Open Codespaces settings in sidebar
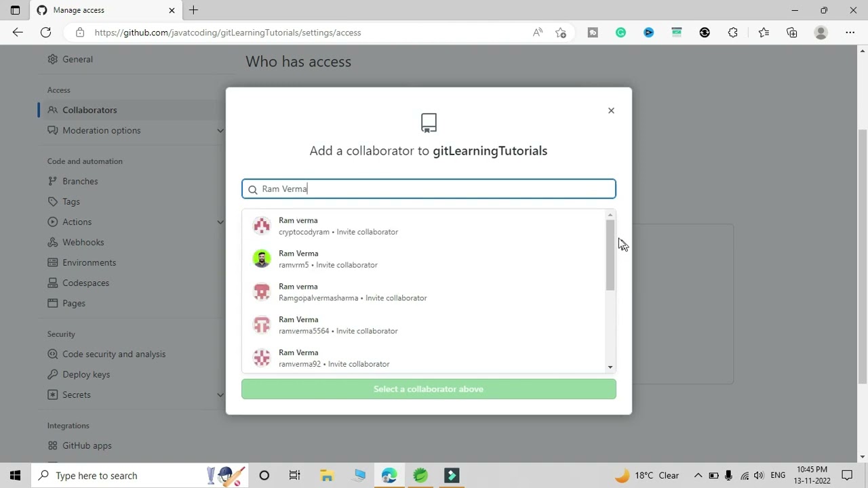868x488 pixels. (x=85, y=283)
